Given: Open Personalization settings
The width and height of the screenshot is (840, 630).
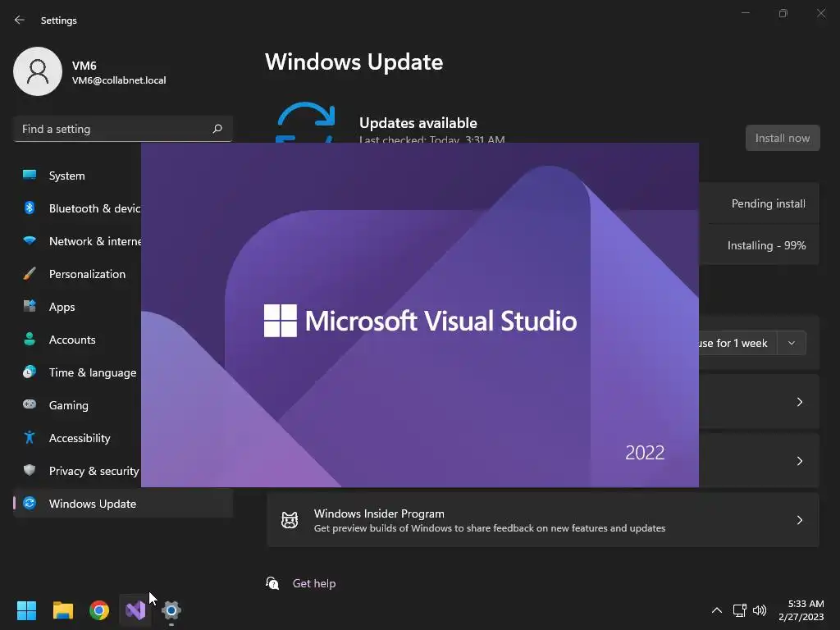Looking at the screenshot, I should click(x=77, y=274).
